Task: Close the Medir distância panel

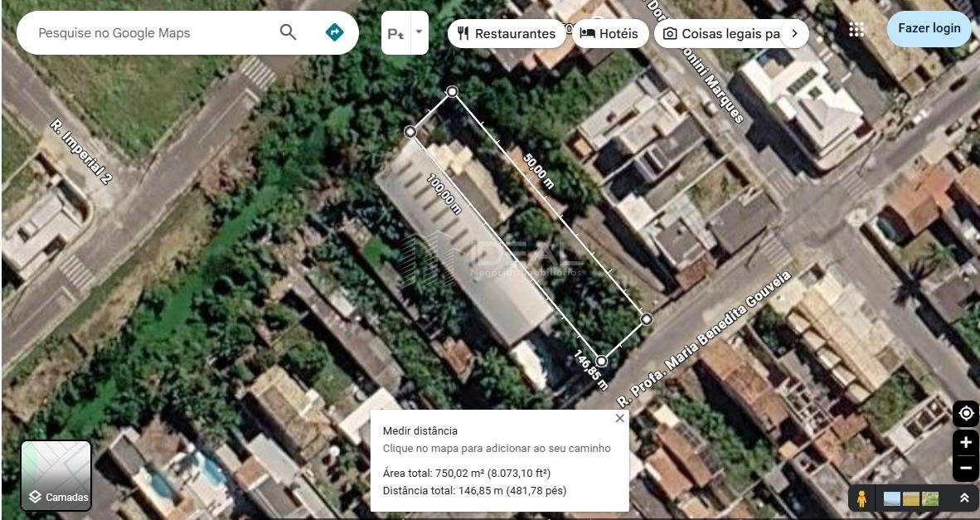Action: click(619, 418)
